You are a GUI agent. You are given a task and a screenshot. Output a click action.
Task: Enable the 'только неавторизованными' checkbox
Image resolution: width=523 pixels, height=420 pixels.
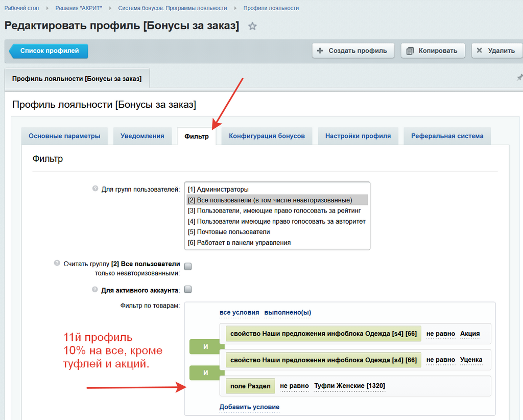pos(188,266)
